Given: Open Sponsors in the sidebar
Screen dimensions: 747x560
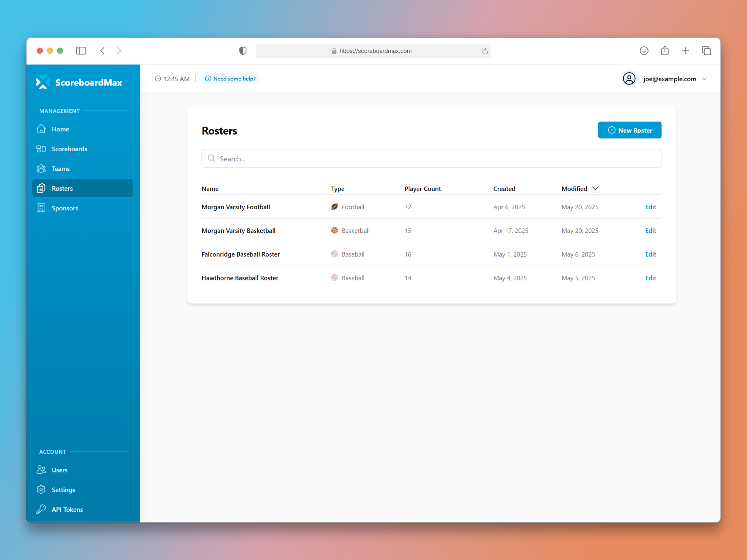Looking at the screenshot, I should pyautogui.click(x=82, y=208).
